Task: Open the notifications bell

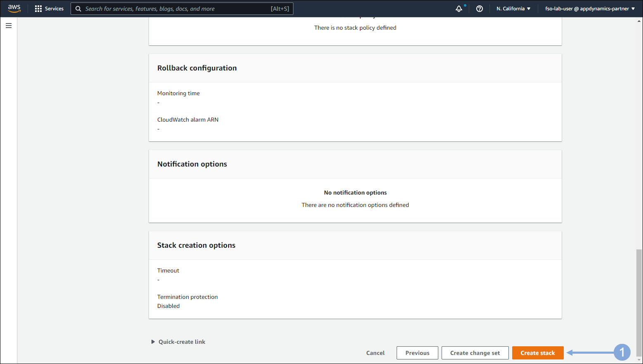Action: coord(459,9)
